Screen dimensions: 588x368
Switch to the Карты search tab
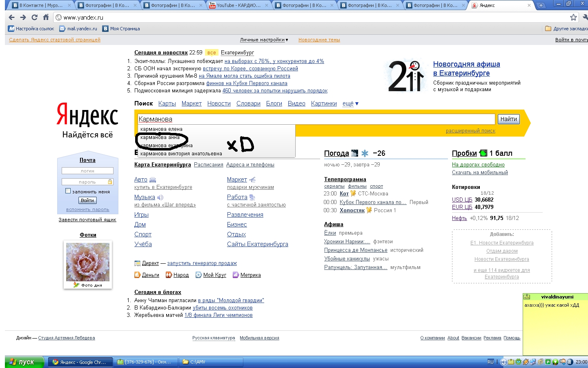[x=167, y=103]
